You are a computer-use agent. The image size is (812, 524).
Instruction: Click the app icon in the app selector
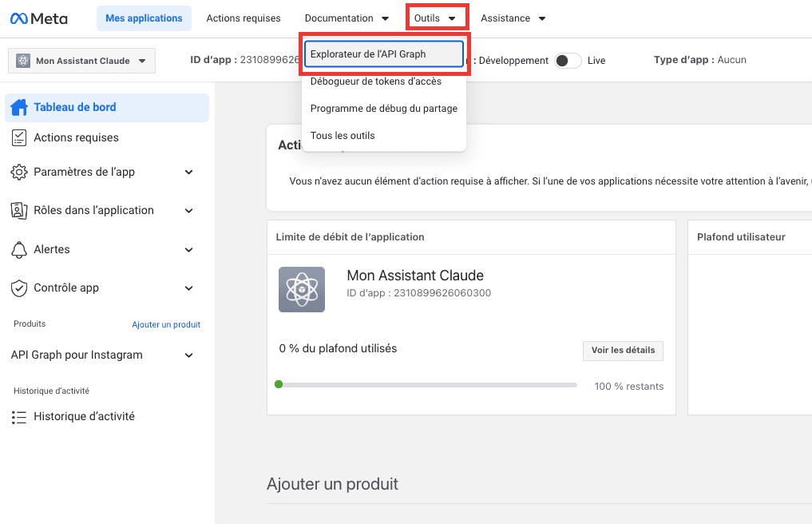pos(23,61)
